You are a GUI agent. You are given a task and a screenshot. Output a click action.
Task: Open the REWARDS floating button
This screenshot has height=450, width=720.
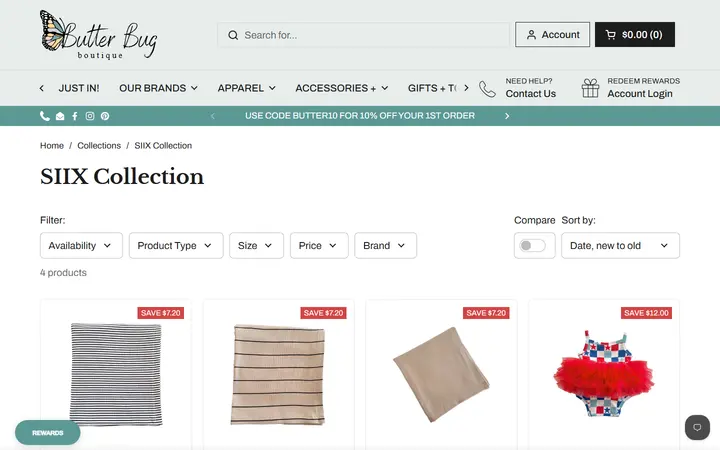pyautogui.click(x=47, y=433)
